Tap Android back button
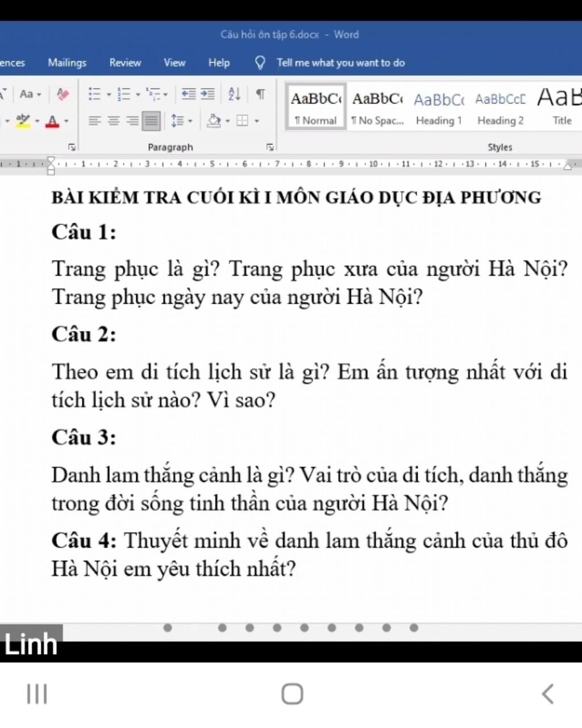This screenshot has height=728, width=582. 548,694
